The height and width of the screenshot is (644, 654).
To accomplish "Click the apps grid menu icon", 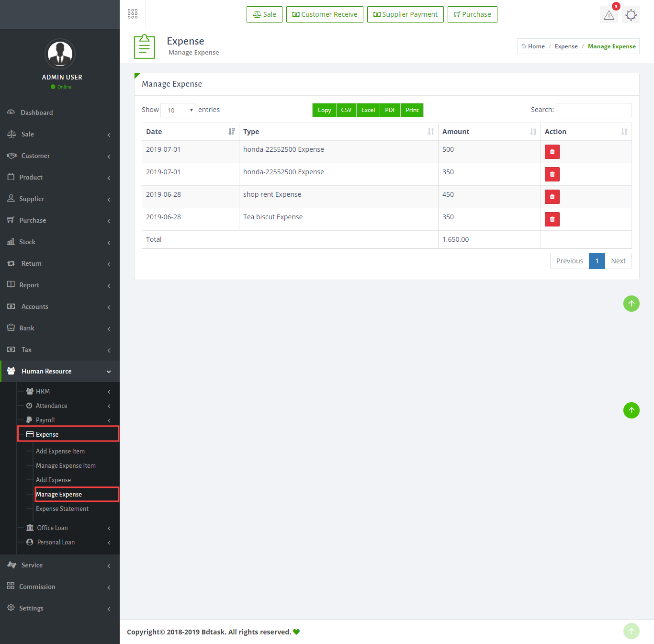I will 133,14.
